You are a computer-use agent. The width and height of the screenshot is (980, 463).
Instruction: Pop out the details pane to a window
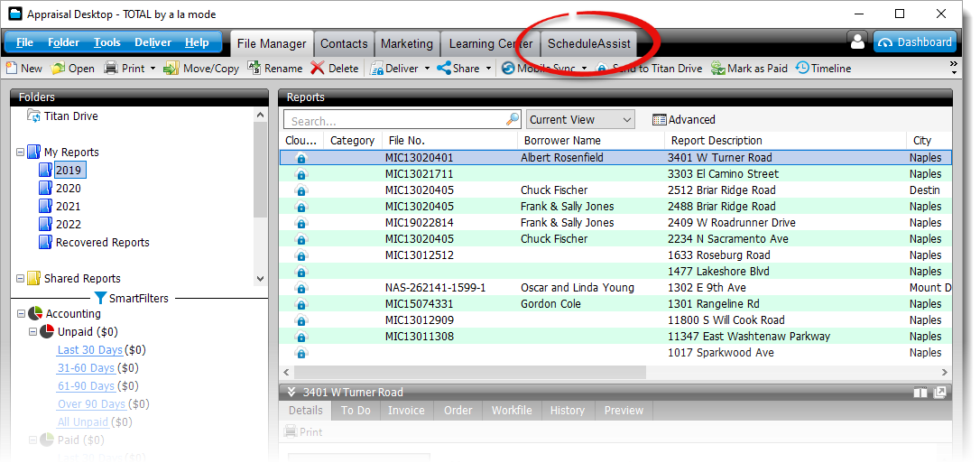click(939, 393)
